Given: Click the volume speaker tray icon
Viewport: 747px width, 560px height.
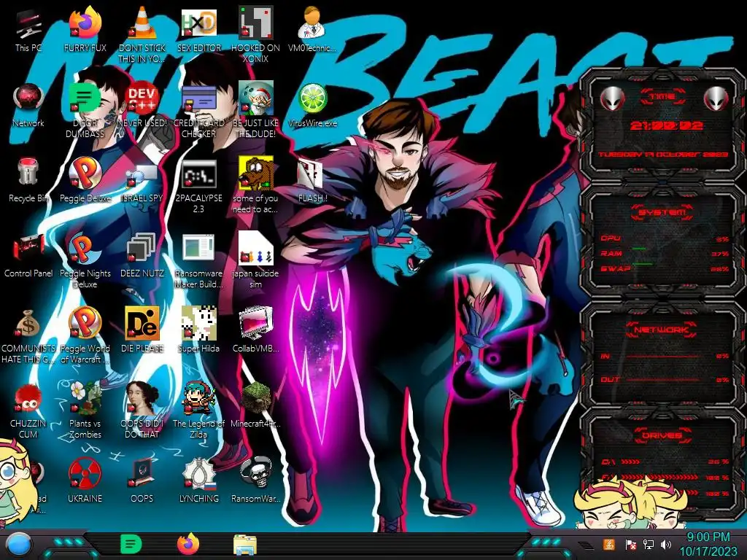Looking at the screenshot, I should point(666,544).
